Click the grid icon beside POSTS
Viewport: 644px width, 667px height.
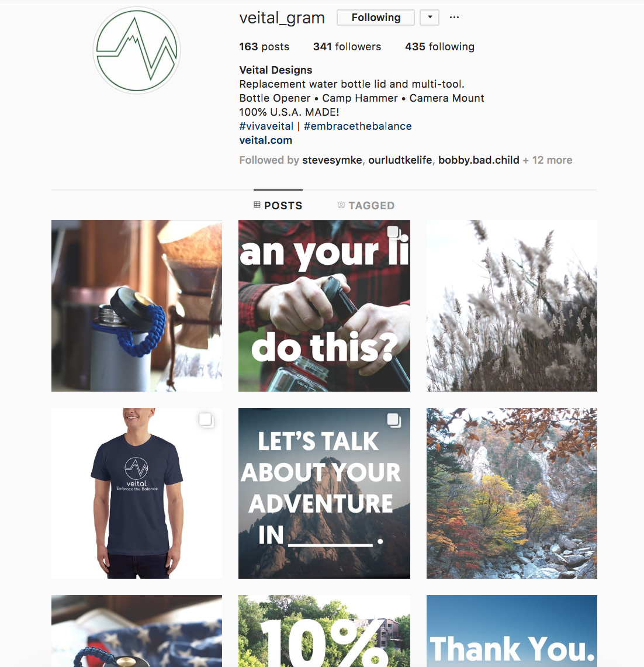coord(257,205)
